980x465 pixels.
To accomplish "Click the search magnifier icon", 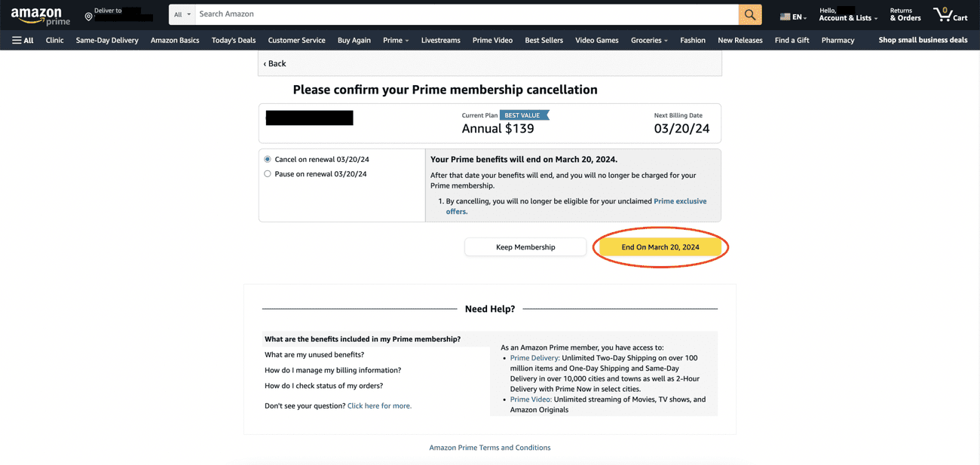I will coord(750,14).
